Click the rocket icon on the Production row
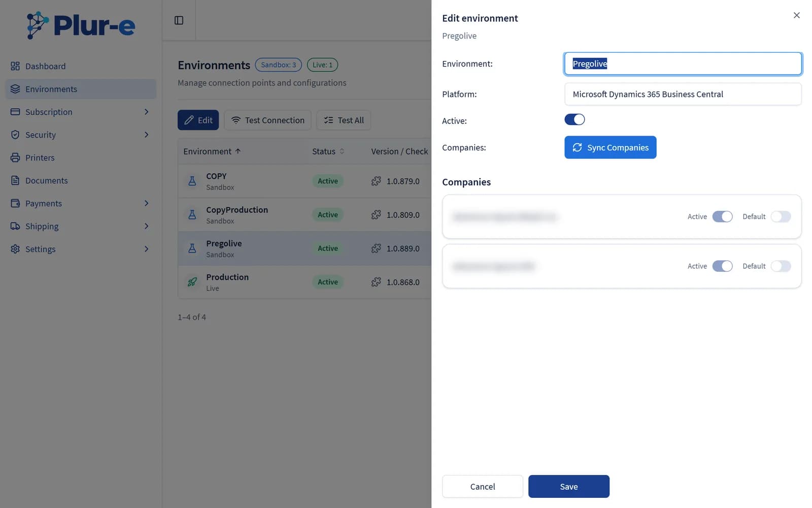Screen dimensions: 812x508 [x=192, y=282]
